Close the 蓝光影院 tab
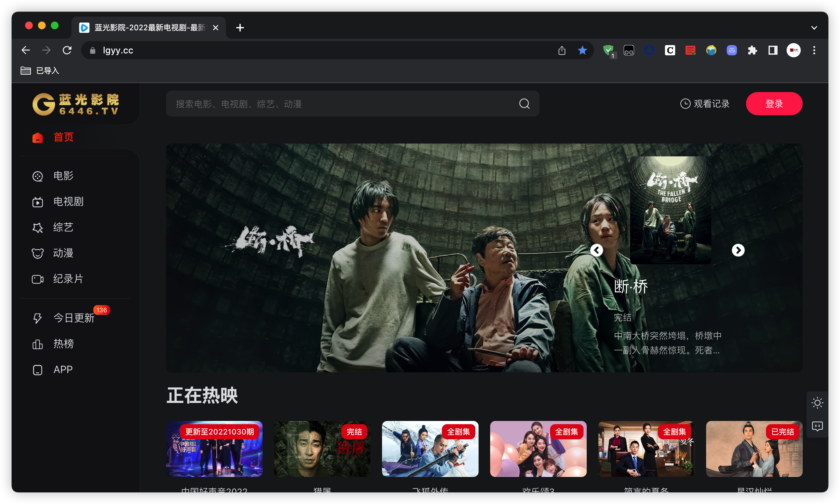This screenshot has width=840, height=504. point(216,28)
